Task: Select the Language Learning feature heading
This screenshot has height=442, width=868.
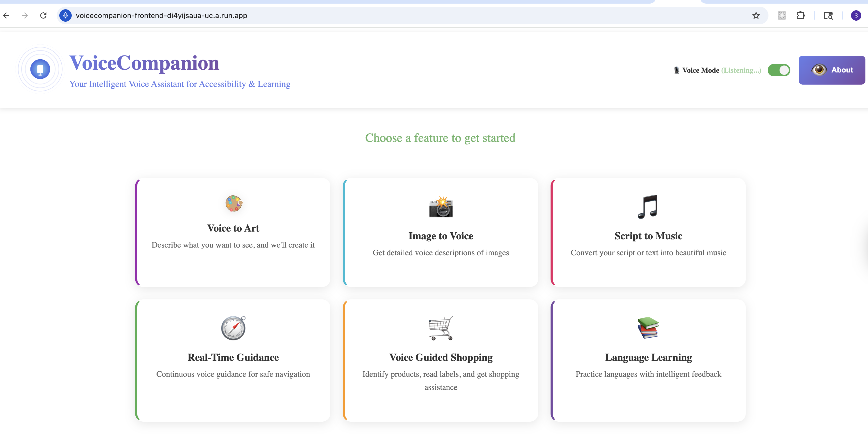Action: (x=648, y=357)
